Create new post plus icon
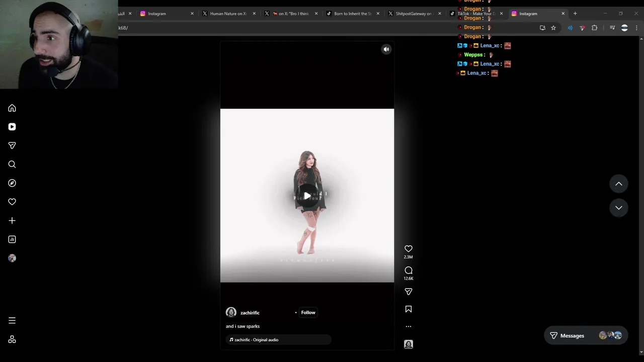Image resolution: width=644 pixels, height=362 pixels. [x=12, y=221]
